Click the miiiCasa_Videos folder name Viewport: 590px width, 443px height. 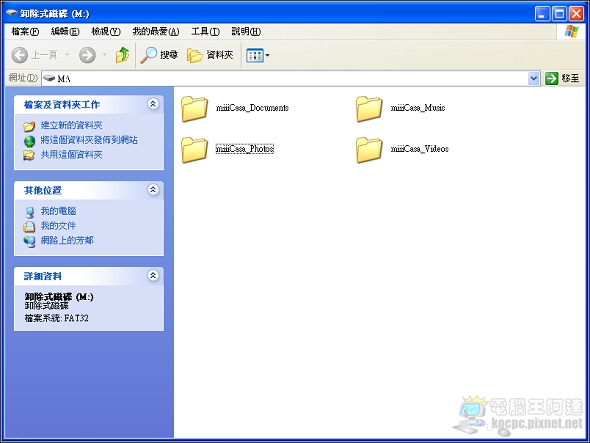click(420, 149)
